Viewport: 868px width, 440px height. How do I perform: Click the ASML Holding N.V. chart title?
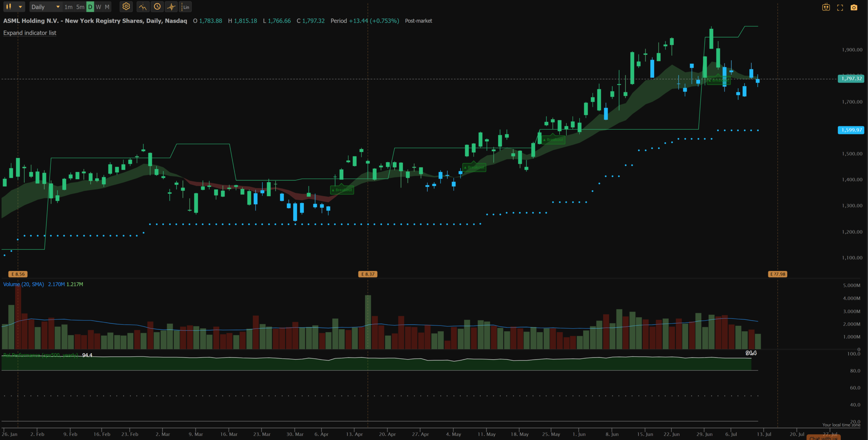(95, 21)
